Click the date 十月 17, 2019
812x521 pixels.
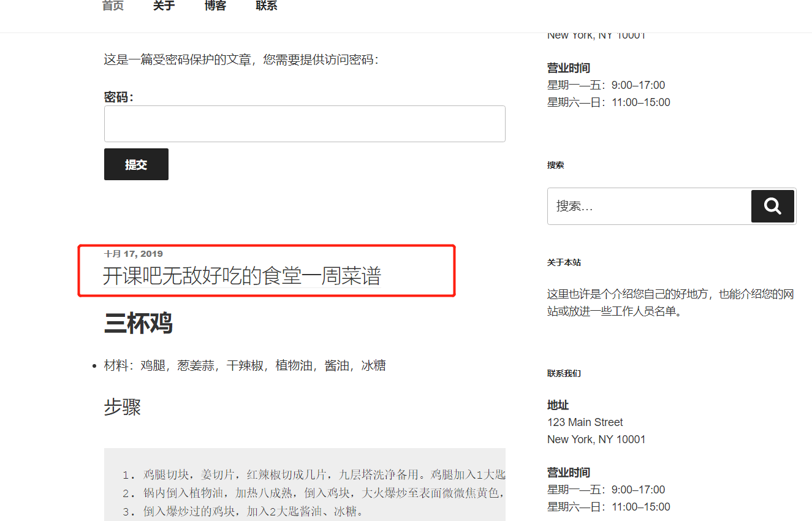pos(134,254)
